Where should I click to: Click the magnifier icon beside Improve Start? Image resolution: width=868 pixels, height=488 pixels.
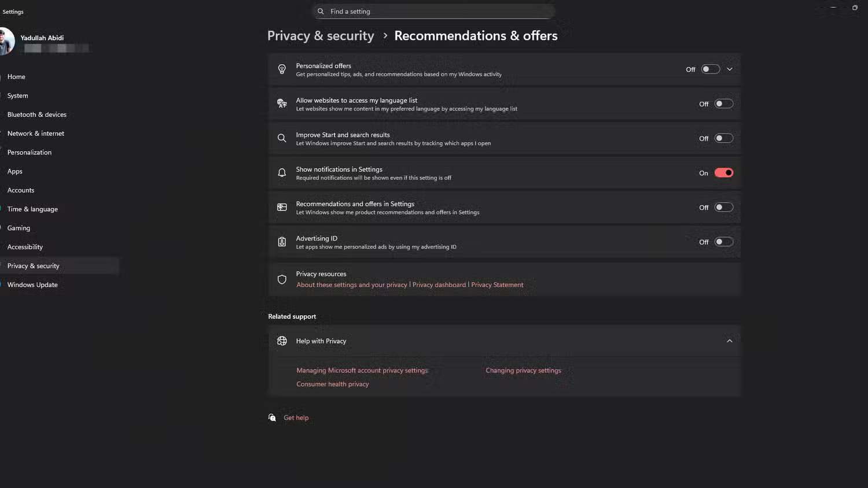(282, 138)
